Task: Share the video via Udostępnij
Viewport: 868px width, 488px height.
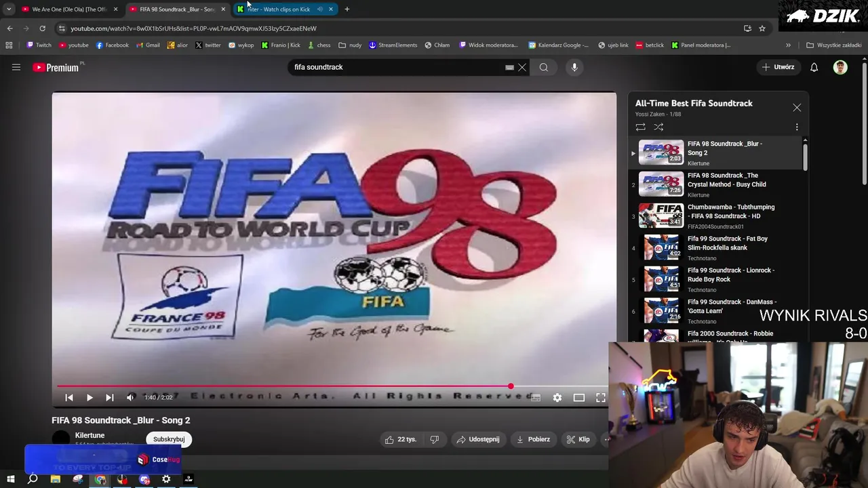Action: click(478, 439)
